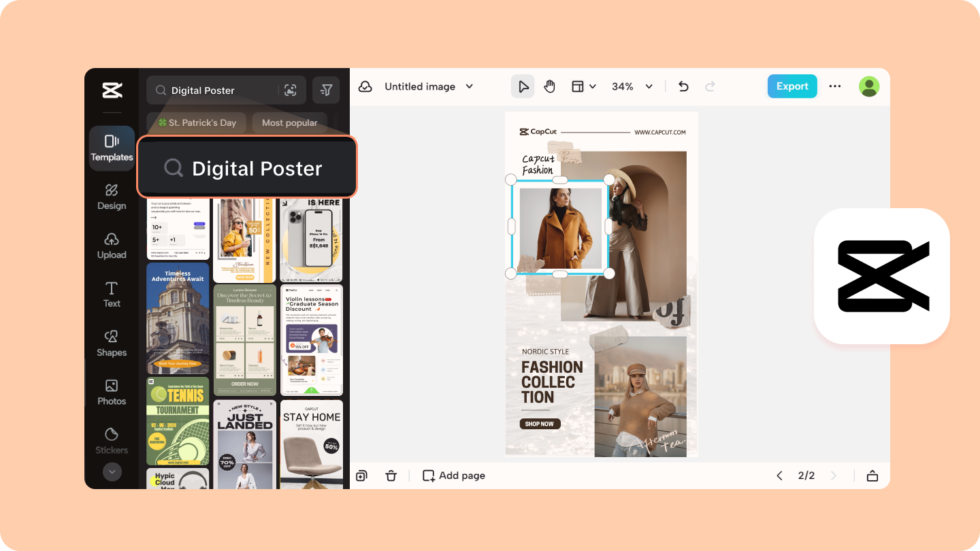Open image search via the scan icon
Screen dimensions: 980x551
pos(291,90)
